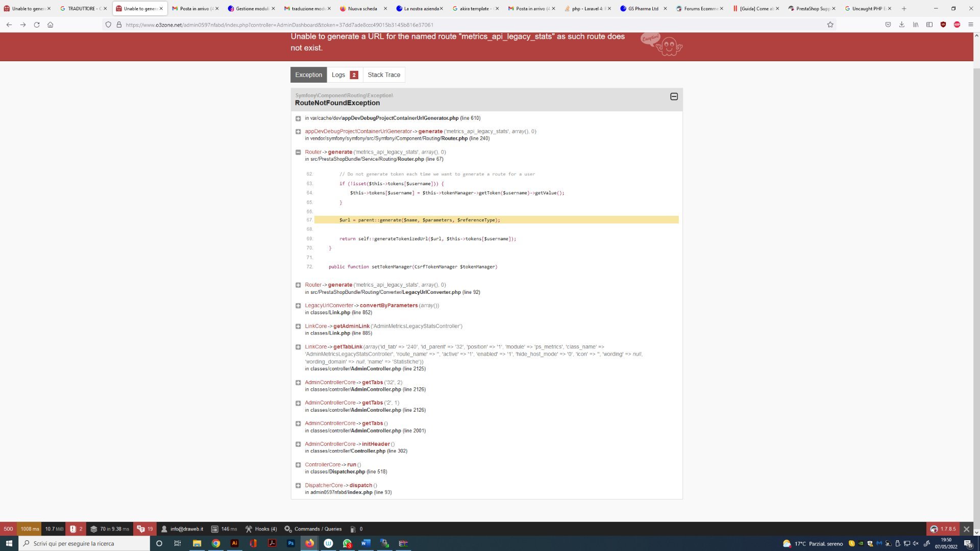Reload the current page

coord(37,24)
